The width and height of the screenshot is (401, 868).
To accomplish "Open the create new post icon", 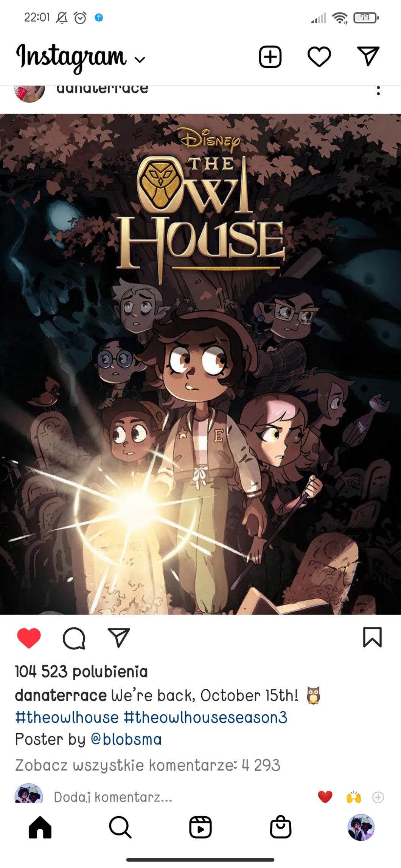I will (x=270, y=57).
